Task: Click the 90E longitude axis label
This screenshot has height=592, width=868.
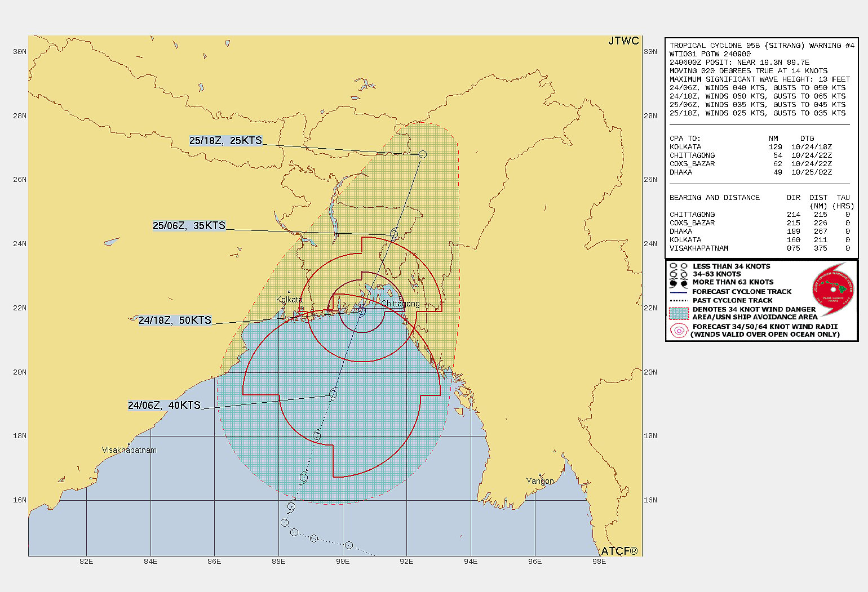Action: click(x=343, y=562)
